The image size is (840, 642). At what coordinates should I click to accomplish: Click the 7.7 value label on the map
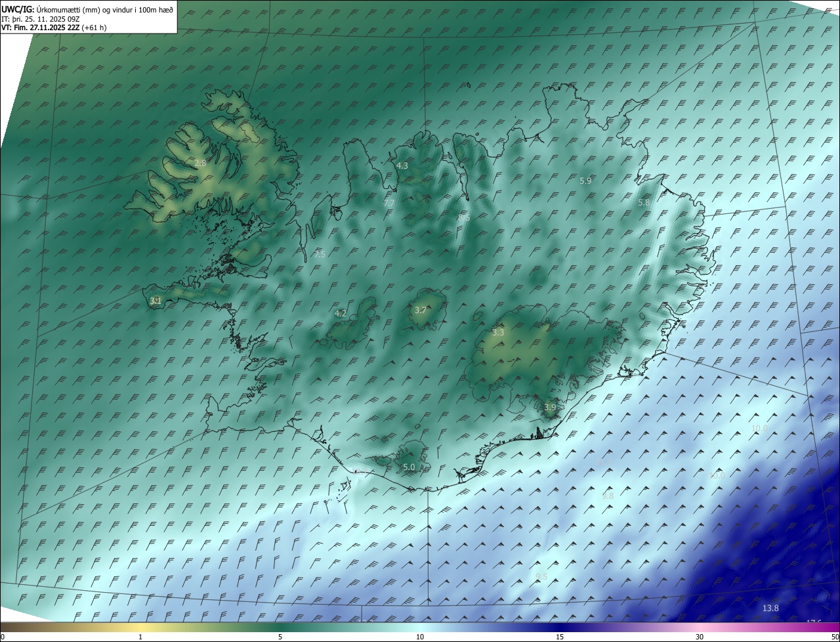389,203
